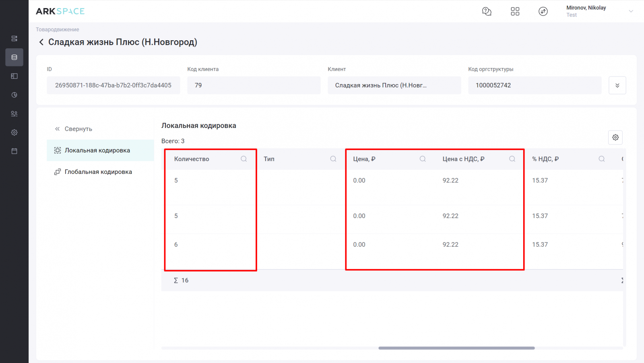Screen dimensions: 644x363
Task: Open the help chat icon
Action: pyautogui.click(x=487, y=11)
